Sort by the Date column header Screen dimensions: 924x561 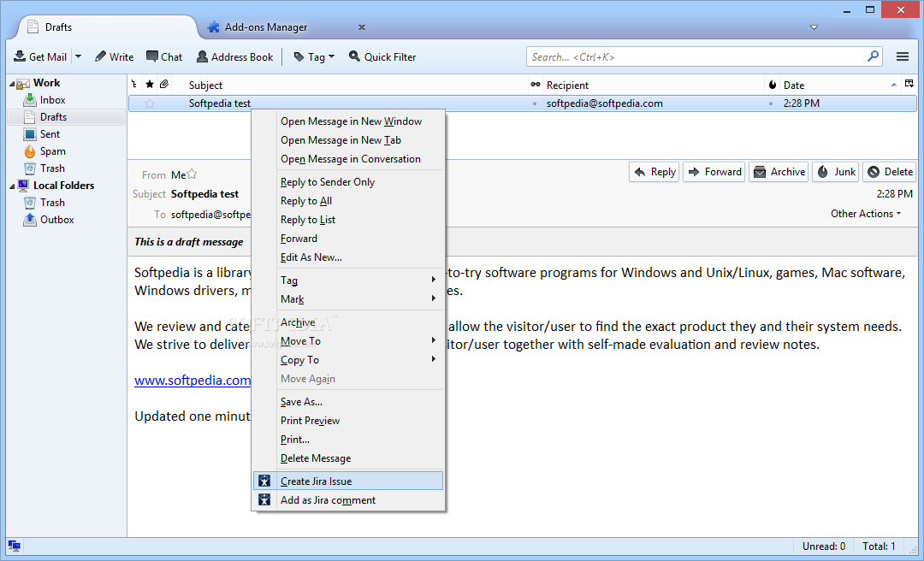click(x=794, y=86)
